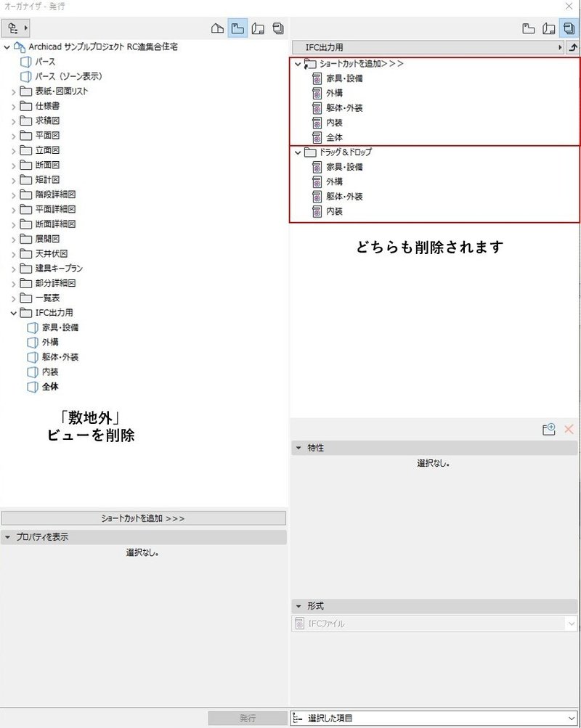Select the 部分詳細図 folder

pyautogui.click(x=55, y=283)
